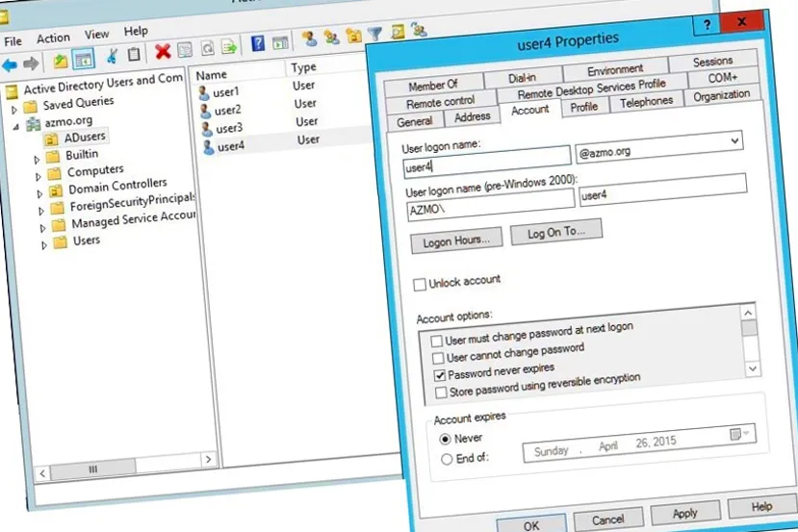Open the File menu

[13, 41]
